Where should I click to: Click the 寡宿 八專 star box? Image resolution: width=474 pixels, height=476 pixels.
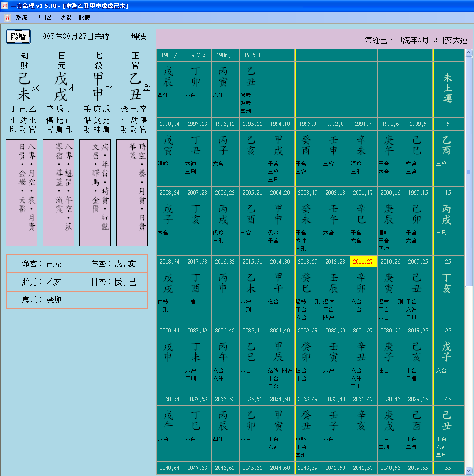click(58, 193)
